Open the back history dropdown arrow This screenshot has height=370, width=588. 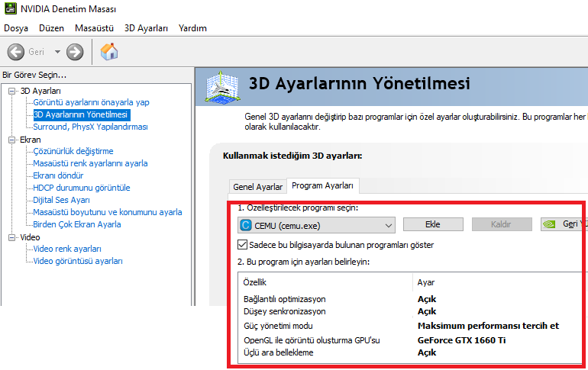click(57, 52)
